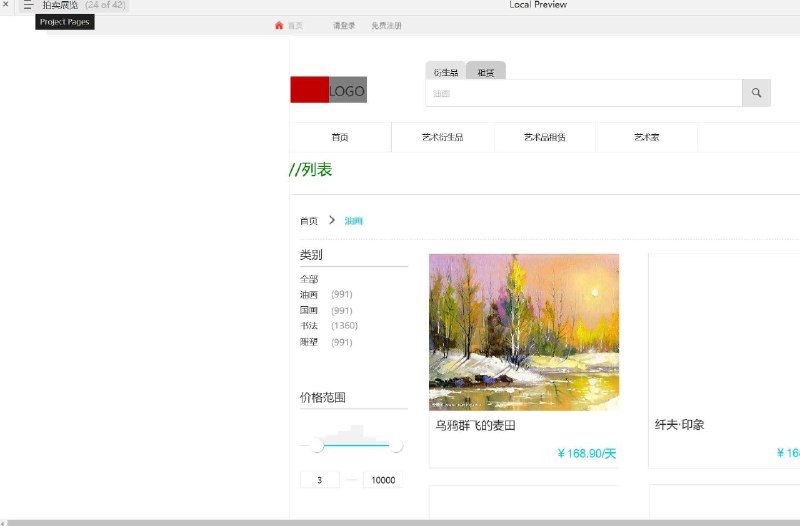Image resolution: width=800 pixels, height=526 pixels.
Task: Click the breadcrumb chevron arrow
Action: pos(332,220)
